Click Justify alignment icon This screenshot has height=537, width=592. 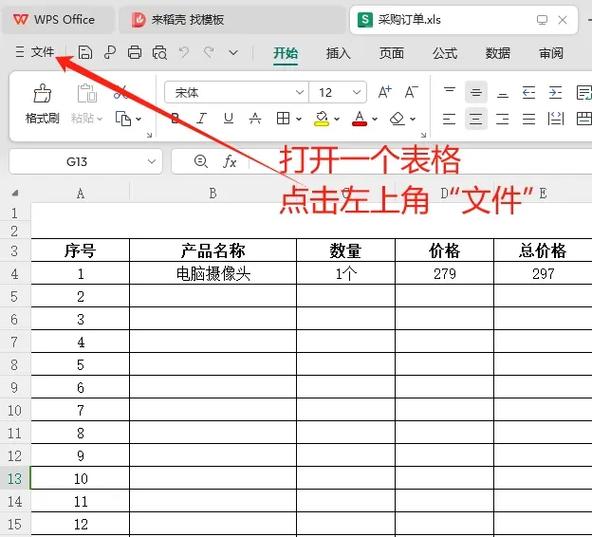(529, 119)
